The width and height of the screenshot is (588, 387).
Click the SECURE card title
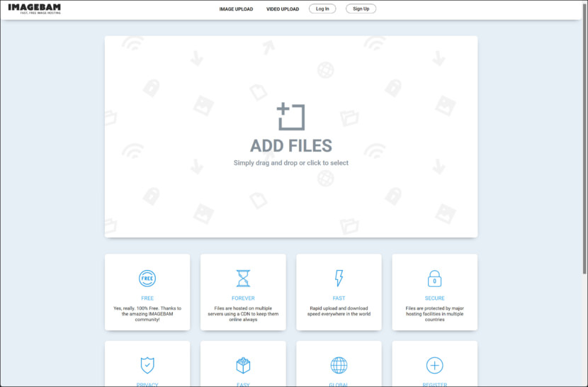point(434,298)
